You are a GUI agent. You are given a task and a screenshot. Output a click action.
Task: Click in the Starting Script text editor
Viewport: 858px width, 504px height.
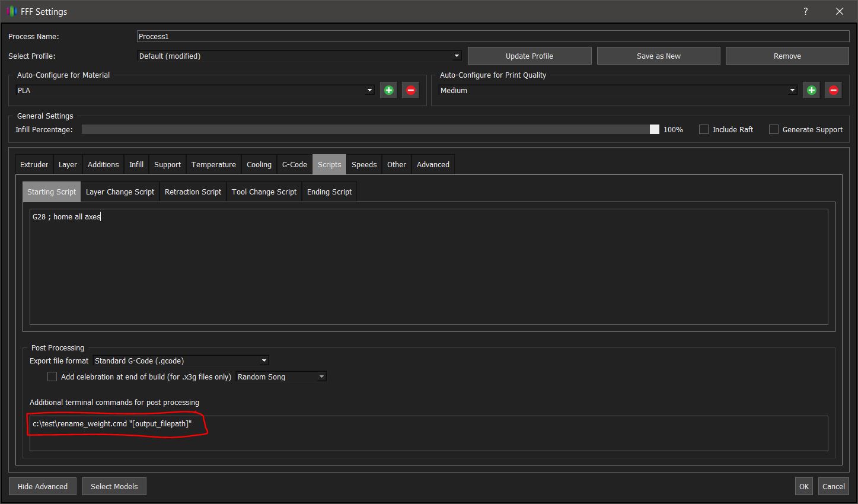tap(429, 267)
